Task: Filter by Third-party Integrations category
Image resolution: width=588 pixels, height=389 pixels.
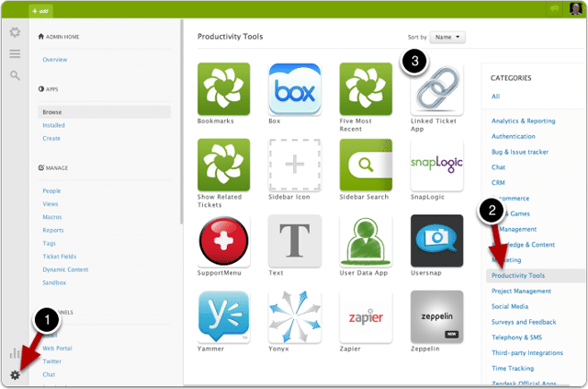Action: tap(527, 353)
